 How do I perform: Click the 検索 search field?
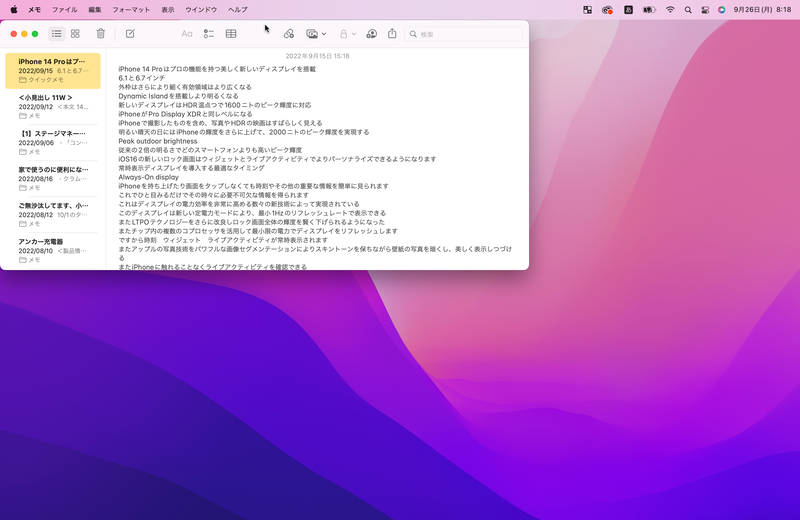pos(463,34)
